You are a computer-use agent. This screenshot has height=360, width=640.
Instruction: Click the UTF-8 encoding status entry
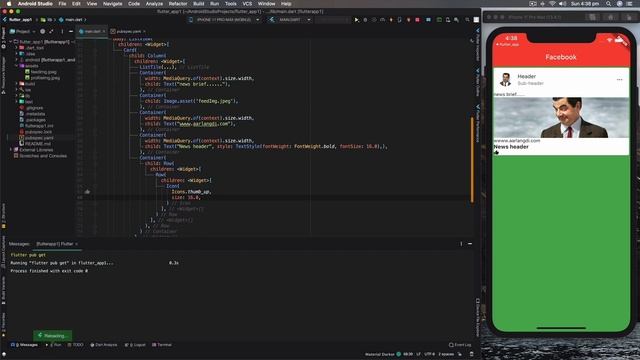tap(429, 354)
